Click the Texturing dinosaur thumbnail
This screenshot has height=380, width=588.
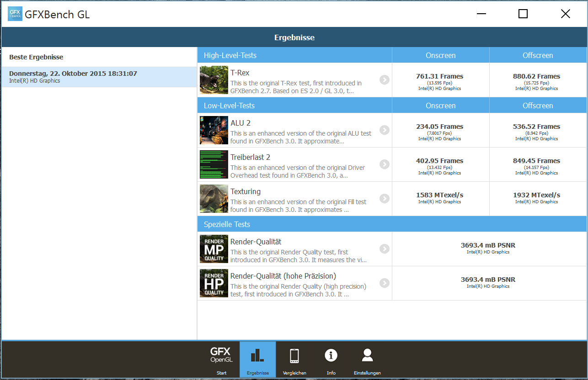point(214,199)
